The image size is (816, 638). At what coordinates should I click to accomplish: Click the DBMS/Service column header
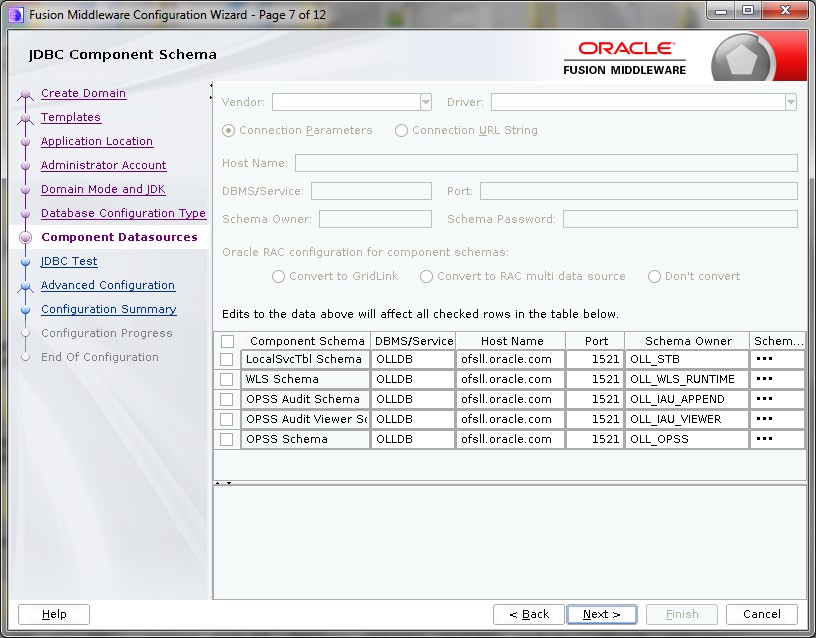(413, 341)
